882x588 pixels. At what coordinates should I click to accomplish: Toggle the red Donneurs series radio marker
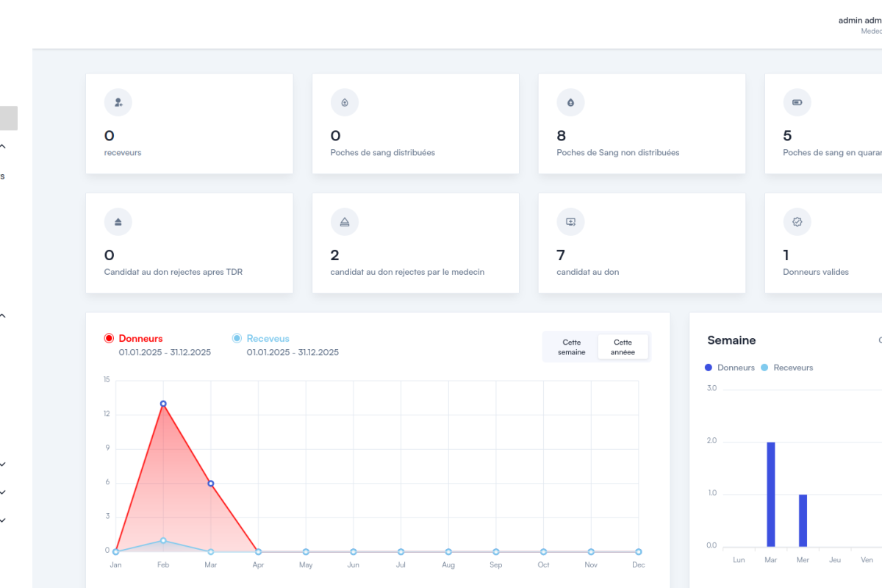[x=110, y=339]
